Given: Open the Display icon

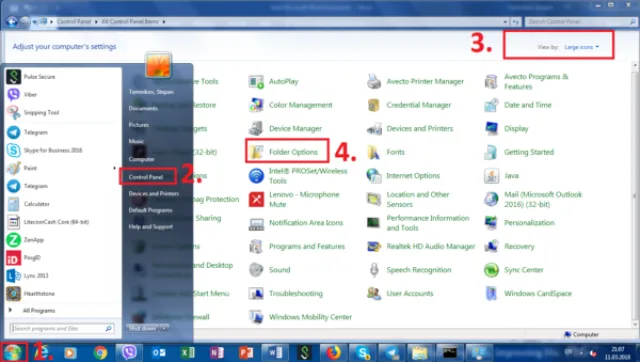Looking at the screenshot, I should (491, 129).
